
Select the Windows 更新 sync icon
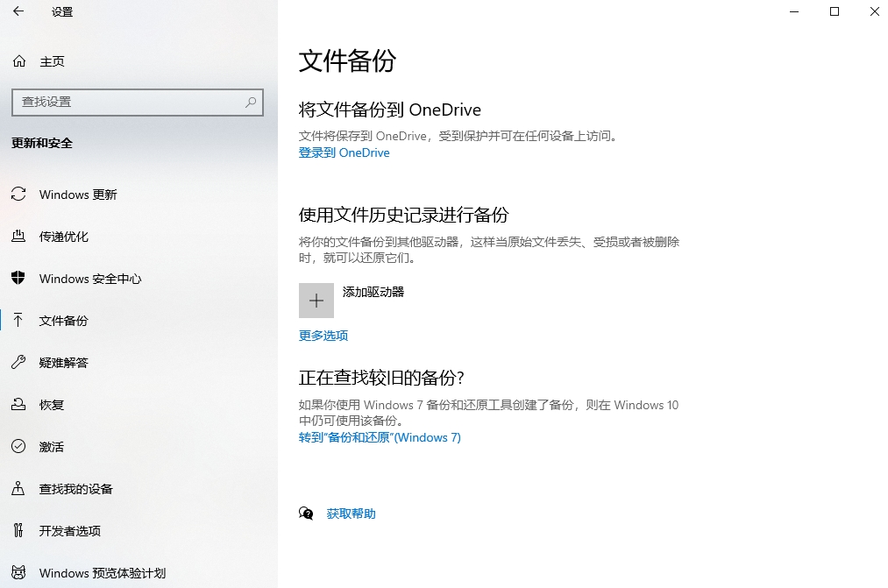click(18, 195)
